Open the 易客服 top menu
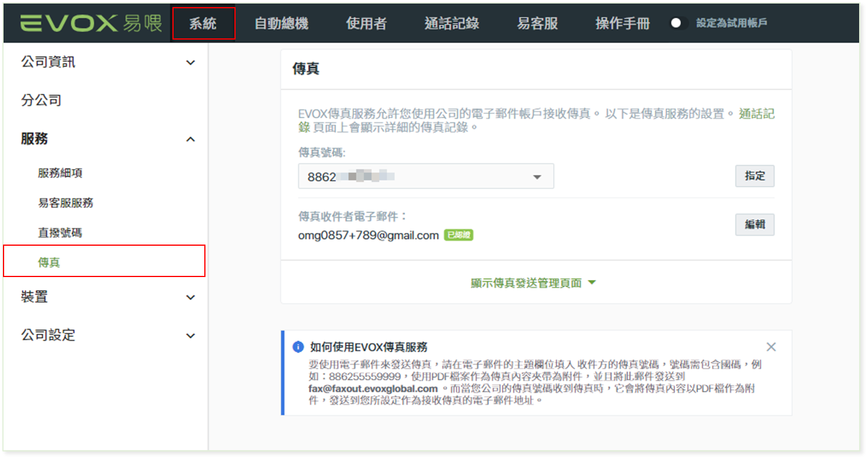This screenshot has height=459, width=868. 537,23
